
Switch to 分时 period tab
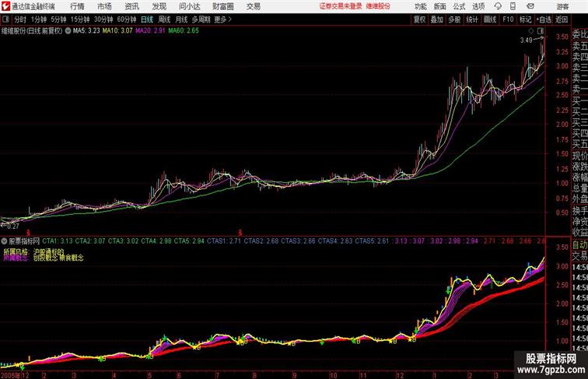click(x=20, y=19)
